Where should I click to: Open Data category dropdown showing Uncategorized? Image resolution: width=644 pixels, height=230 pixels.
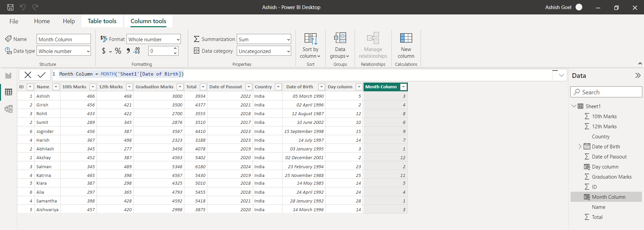tap(264, 51)
